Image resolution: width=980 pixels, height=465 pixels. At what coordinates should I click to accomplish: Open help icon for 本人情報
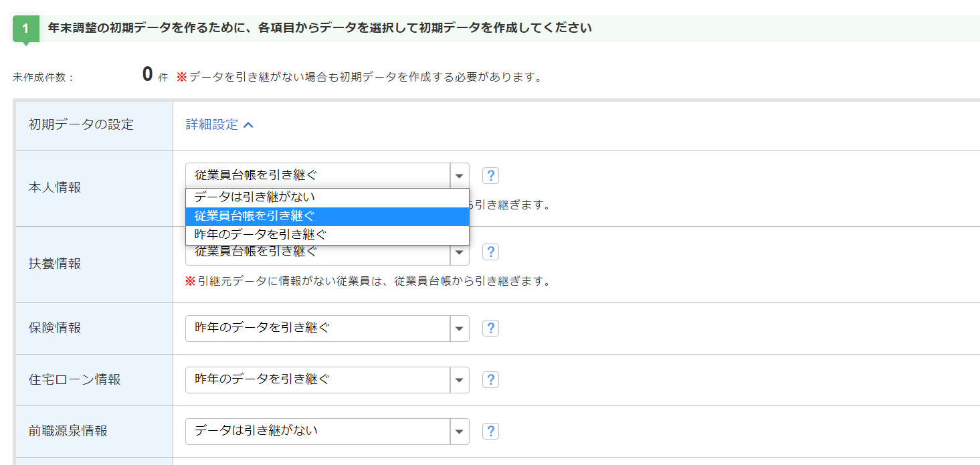pos(490,176)
